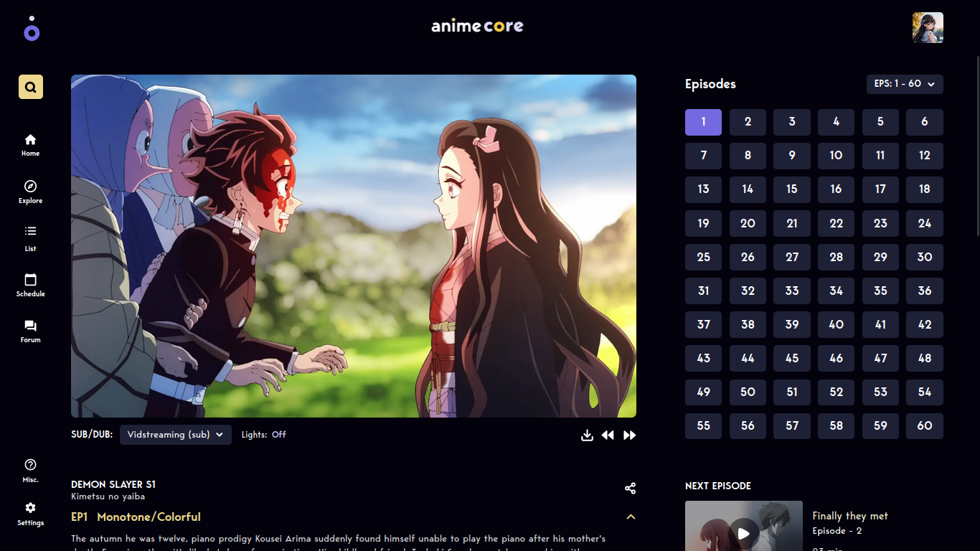Select episode 19 button
This screenshot has height=551, width=980.
703,223
